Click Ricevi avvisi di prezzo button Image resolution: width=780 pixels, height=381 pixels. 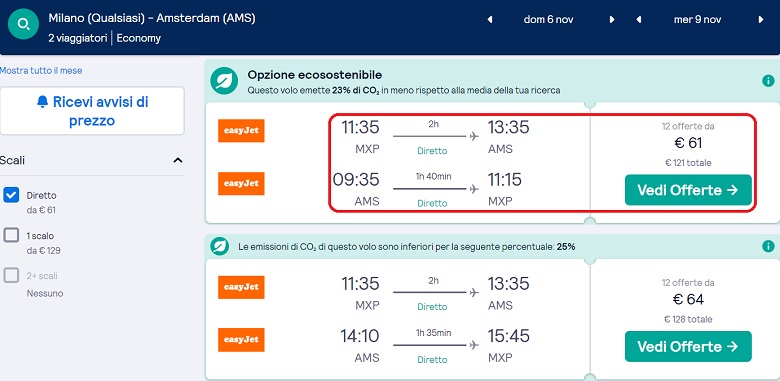[92, 111]
